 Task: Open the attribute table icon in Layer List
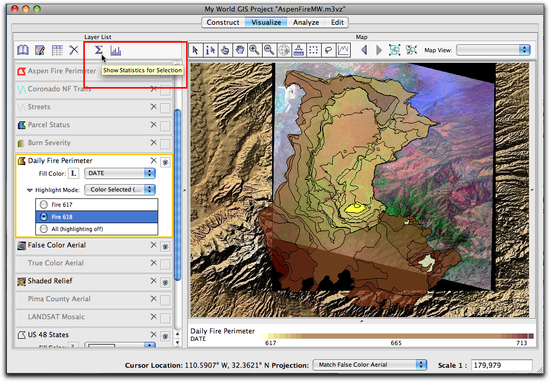(x=57, y=50)
